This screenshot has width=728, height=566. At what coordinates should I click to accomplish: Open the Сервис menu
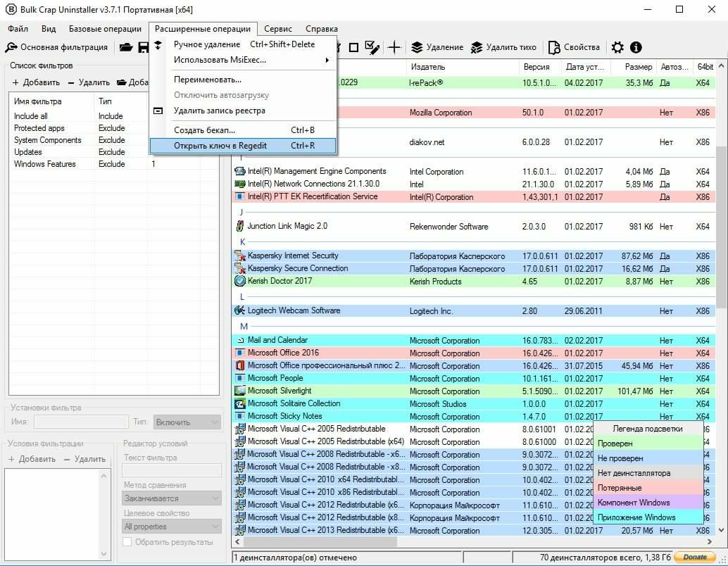[x=278, y=29]
